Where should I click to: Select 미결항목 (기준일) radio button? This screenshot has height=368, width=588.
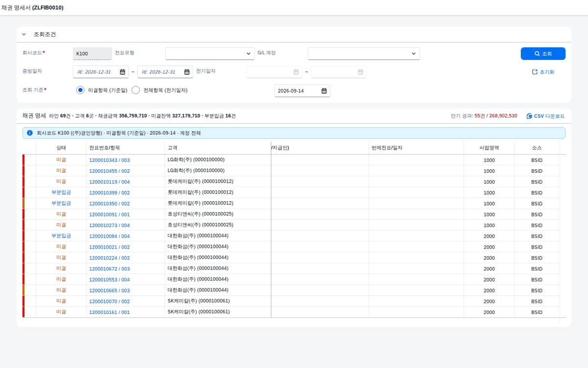pyautogui.click(x=80, y=90)
